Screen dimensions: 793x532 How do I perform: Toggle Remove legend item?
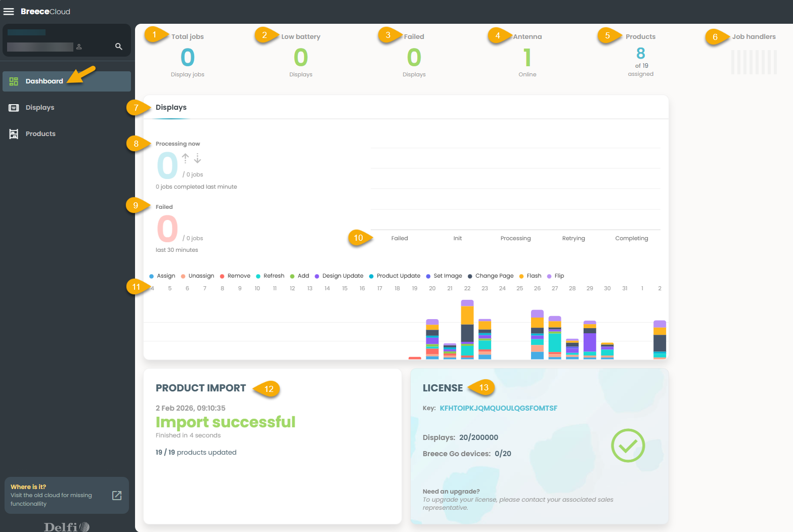[235, 276]
